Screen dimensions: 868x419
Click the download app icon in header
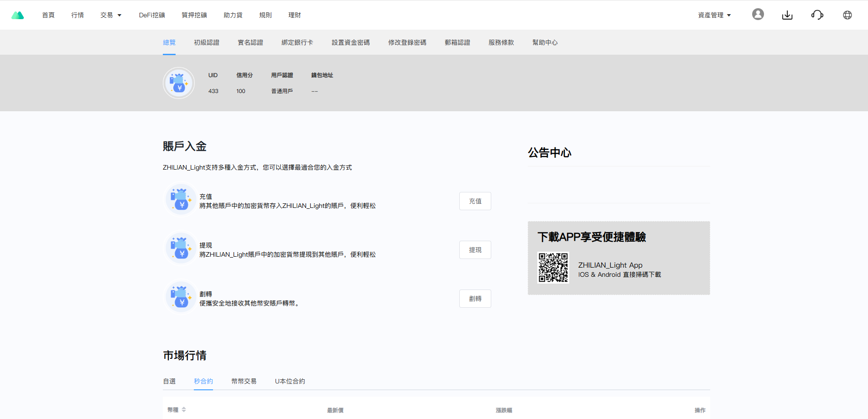787,15
